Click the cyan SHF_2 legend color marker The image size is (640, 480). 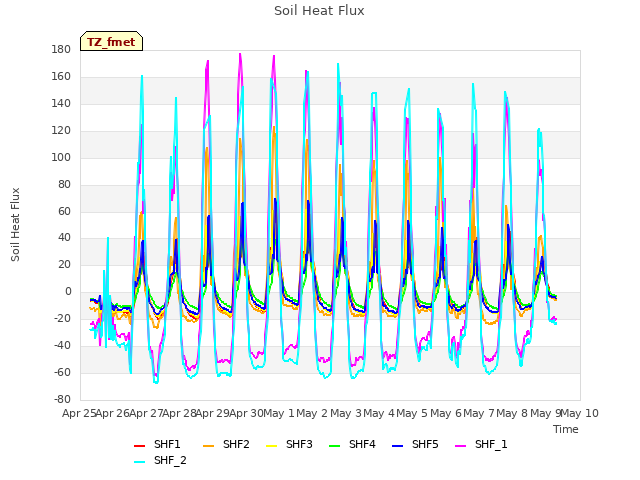[x=140, y=462]
